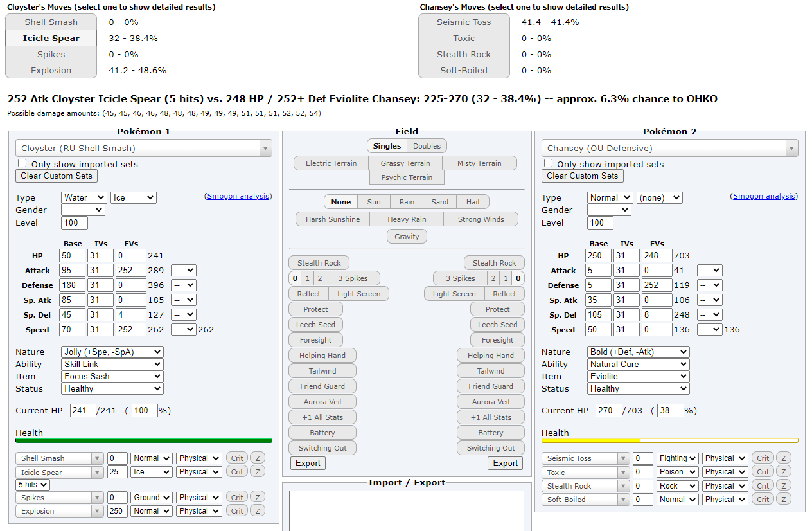Viewport: 812px width, 531px height.
Task: Select the Singles format tab
Action: (387, 146)
